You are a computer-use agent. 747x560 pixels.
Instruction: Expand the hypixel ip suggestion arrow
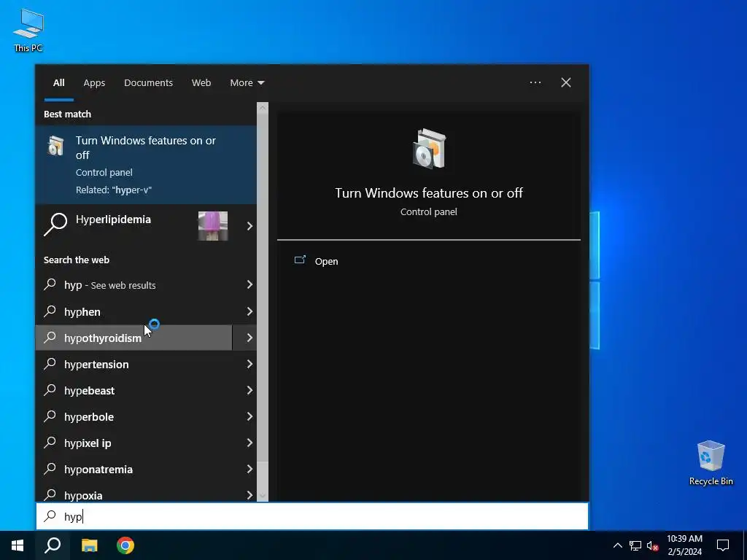249,443
